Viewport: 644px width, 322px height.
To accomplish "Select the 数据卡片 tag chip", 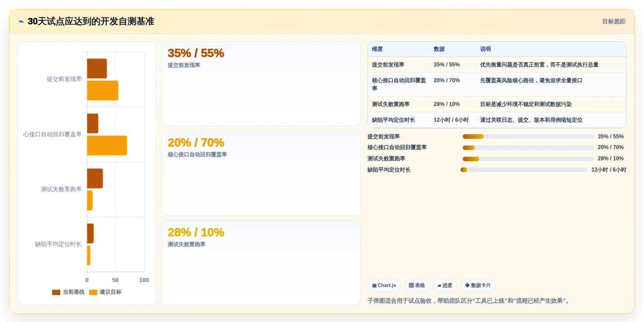I will (478, 286).
